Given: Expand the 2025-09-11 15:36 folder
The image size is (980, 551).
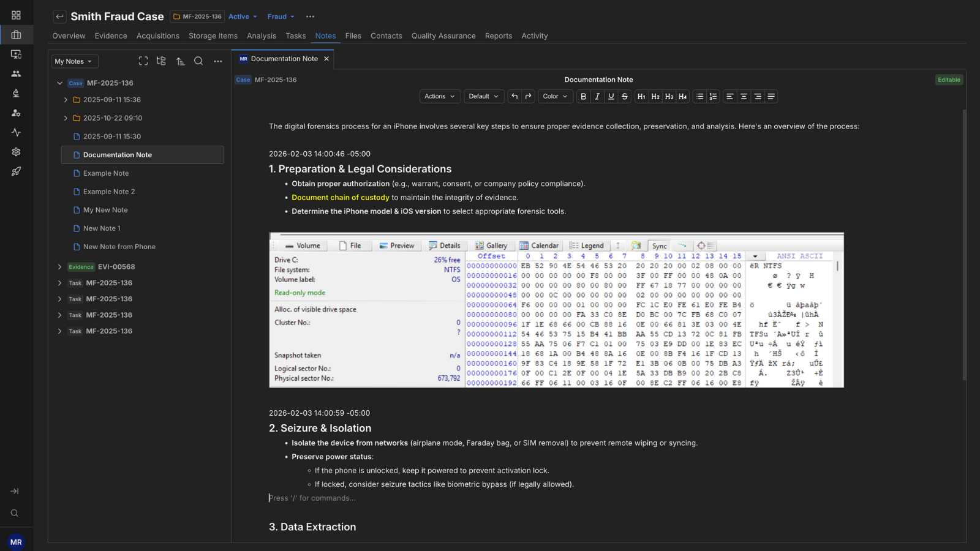Looking at the screenshot, I should pos(66,100).
